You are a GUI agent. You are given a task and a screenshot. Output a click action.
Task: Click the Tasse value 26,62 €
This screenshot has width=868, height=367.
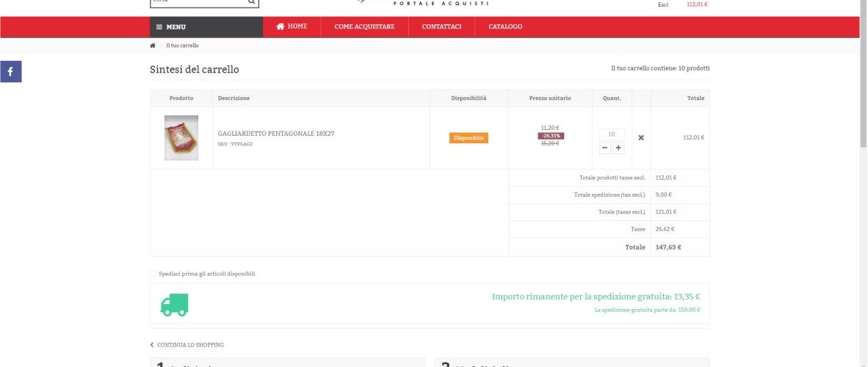tap(665, 228)
